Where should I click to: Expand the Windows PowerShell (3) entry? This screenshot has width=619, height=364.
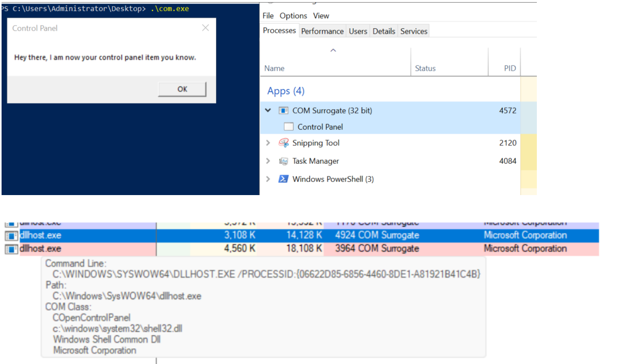(x=268, y=179)
